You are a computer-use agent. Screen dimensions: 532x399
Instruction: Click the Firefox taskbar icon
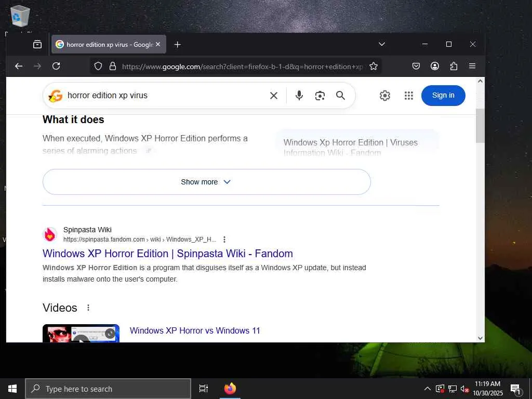tap(230, 389)
